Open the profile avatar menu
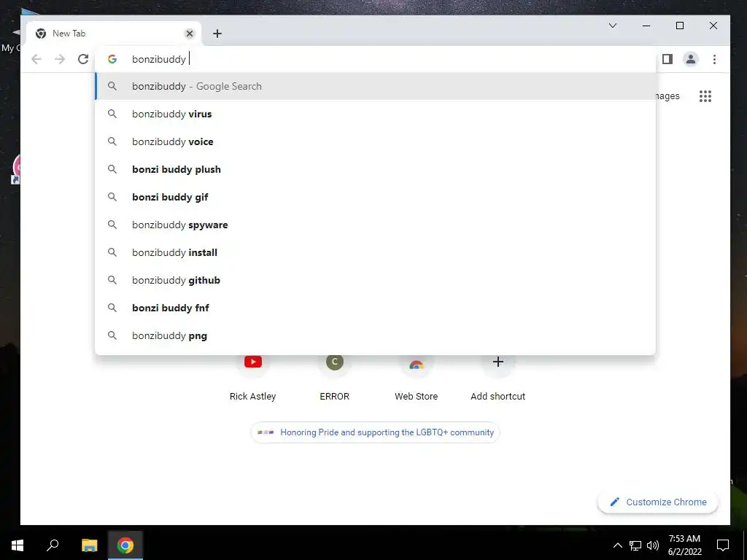747x560 pixels. tap(690, 59)
